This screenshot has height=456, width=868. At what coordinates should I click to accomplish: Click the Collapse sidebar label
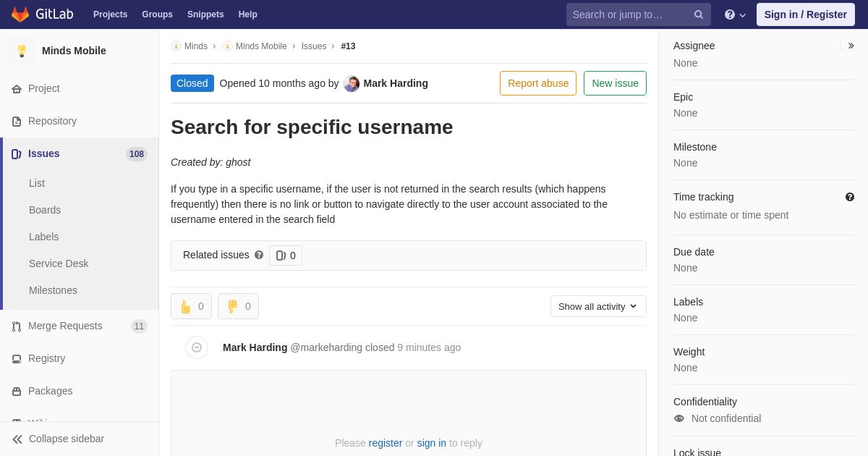67,439
